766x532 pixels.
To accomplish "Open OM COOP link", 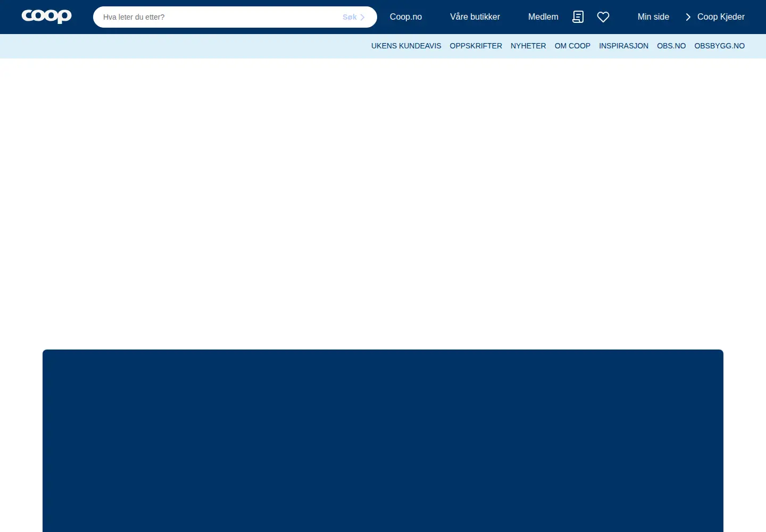I will point(572,46).
